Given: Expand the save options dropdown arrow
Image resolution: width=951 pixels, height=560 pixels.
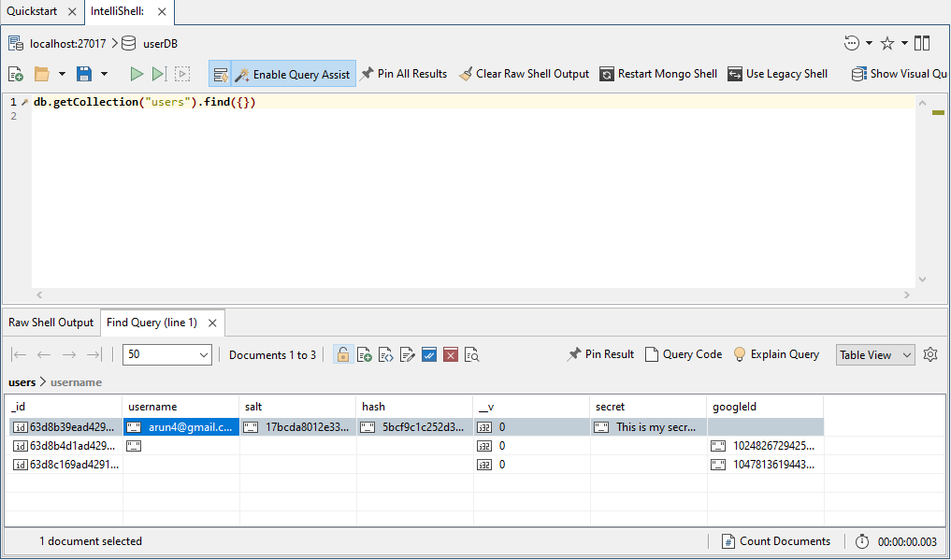Looking at the screenshot, I should point(104,74).
